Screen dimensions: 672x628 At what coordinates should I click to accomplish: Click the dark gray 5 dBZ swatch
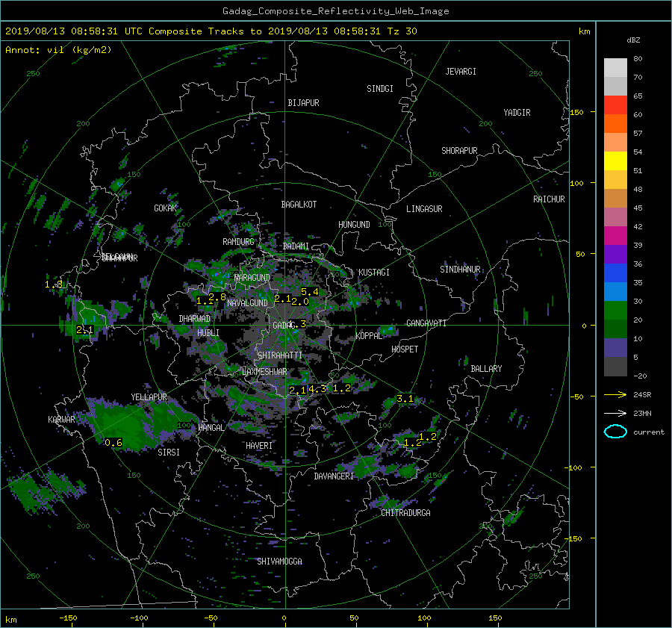(615, 366)
